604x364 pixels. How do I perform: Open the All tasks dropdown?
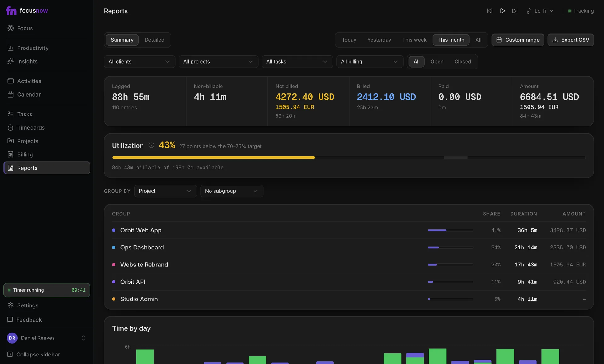pos(297,61)
